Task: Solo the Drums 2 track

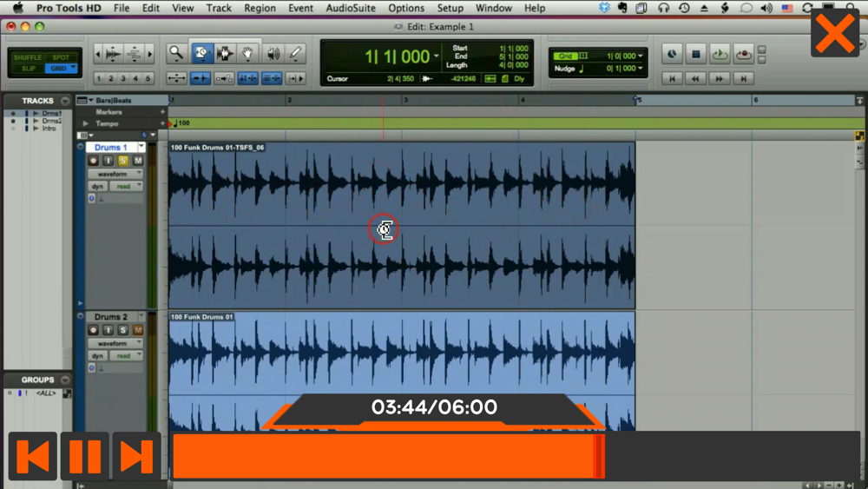Action: (x=123, y=330)
